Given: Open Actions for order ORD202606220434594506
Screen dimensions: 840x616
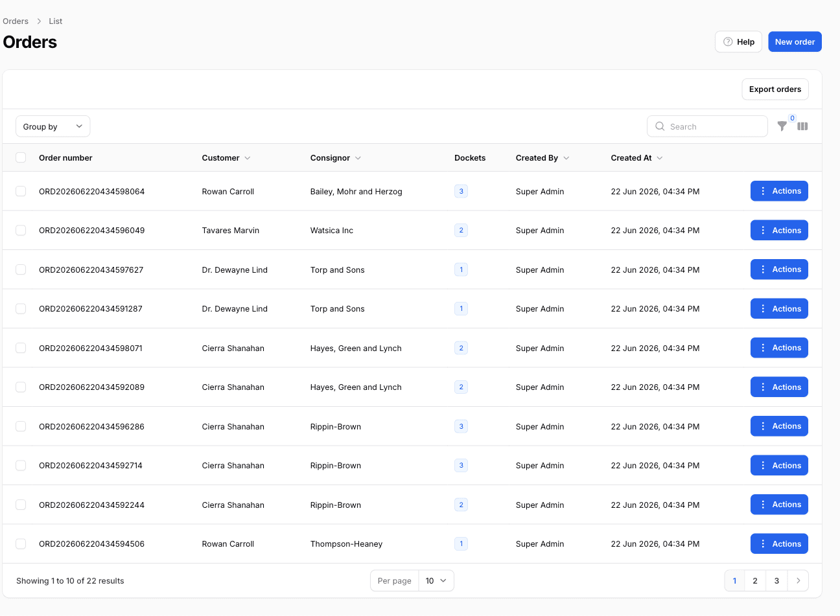Looking at the screenshot, I should (779, 543).
